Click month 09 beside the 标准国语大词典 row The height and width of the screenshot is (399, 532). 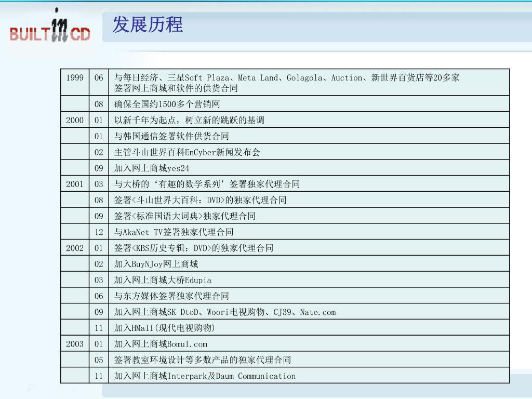click(99, 216)
